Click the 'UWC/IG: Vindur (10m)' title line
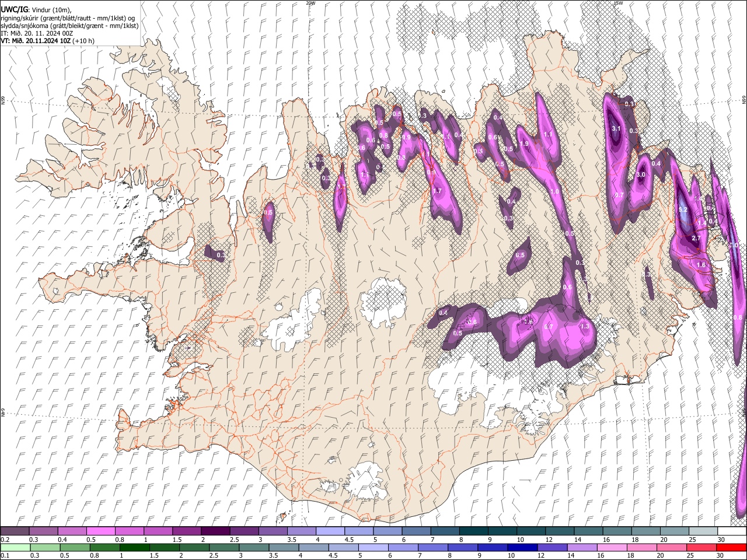Image resolution: width=747 pixels, height=560 pixels. click(x=36, y=9)
